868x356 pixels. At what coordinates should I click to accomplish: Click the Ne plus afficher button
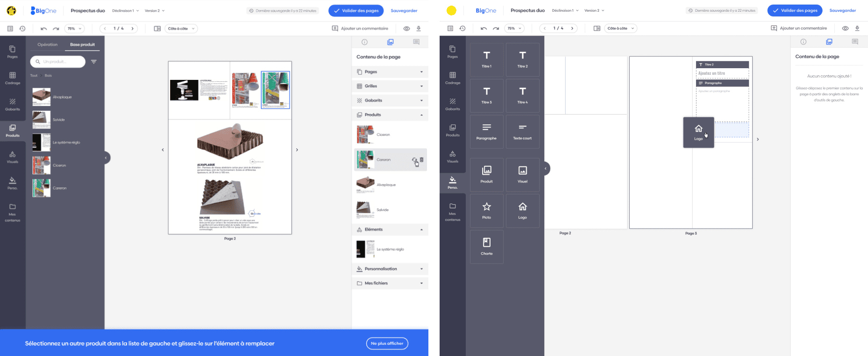387,343
